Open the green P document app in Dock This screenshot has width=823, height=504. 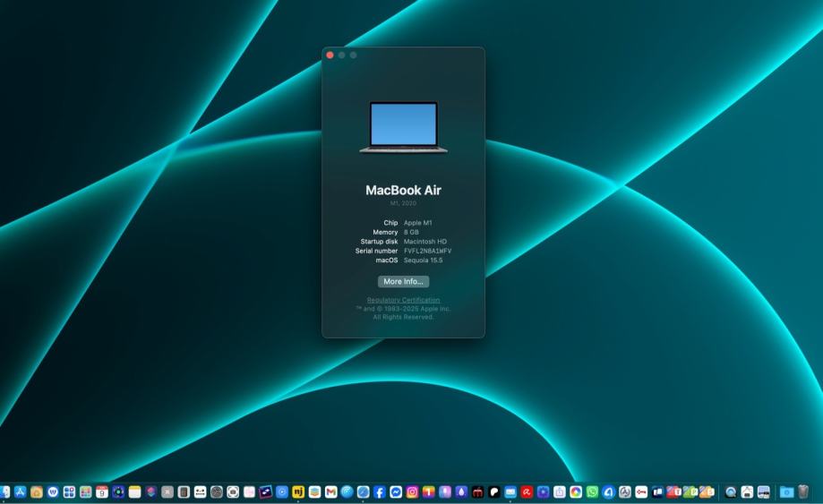click(x=690, y=492)
